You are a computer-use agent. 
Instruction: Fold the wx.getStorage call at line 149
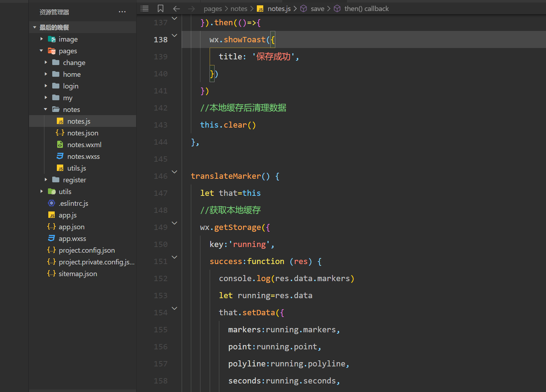(174, 223)
